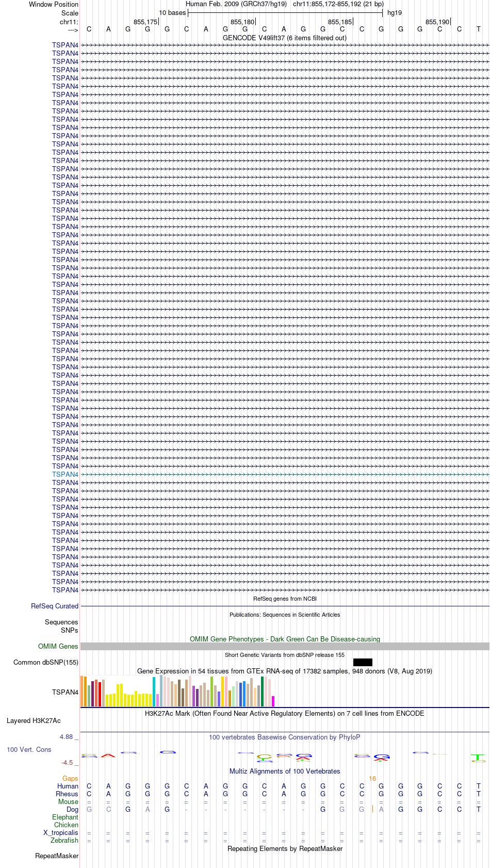Select the Dog alignment row label
Screen dimensions: 490x868
pyautogui.click(x=72, y=809)
